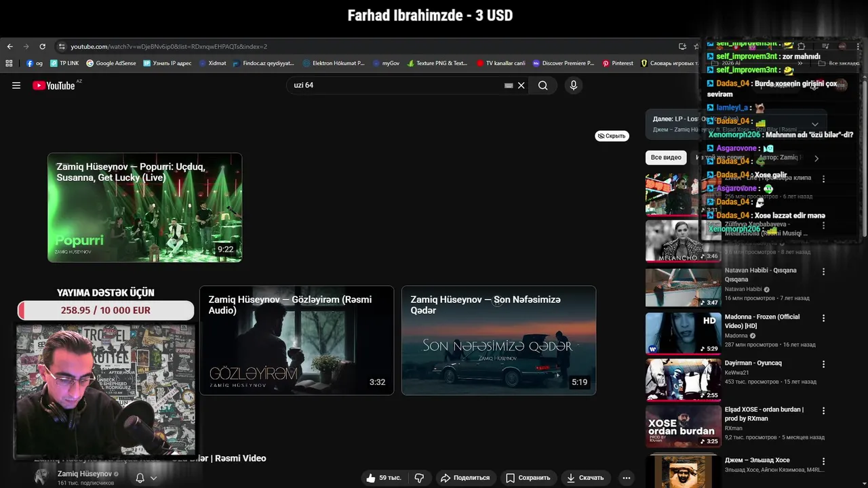Image resolution: width=868 pixels, height=488 pixels.
Task: Click the Поделиться share button
Action: pyautogui.click(x=465, y=478)
